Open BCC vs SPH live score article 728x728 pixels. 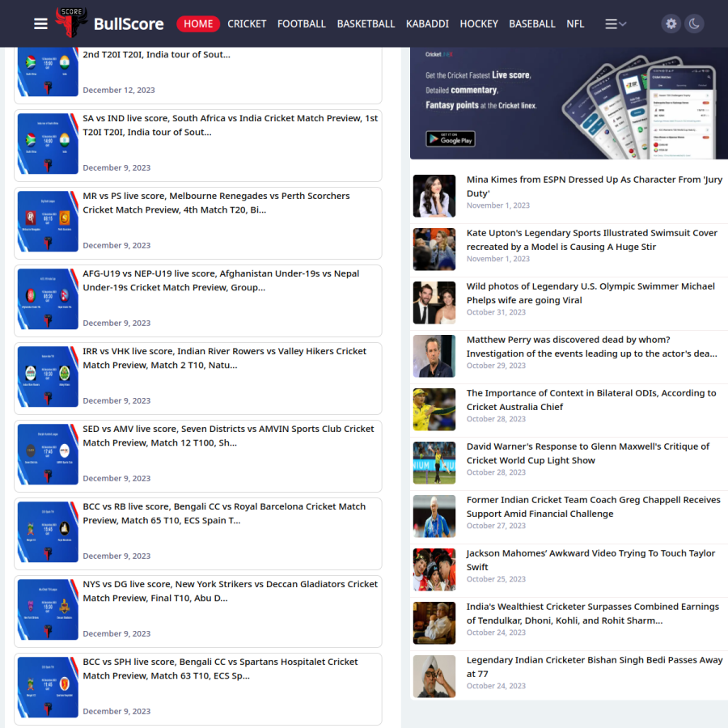click(221, 668)
